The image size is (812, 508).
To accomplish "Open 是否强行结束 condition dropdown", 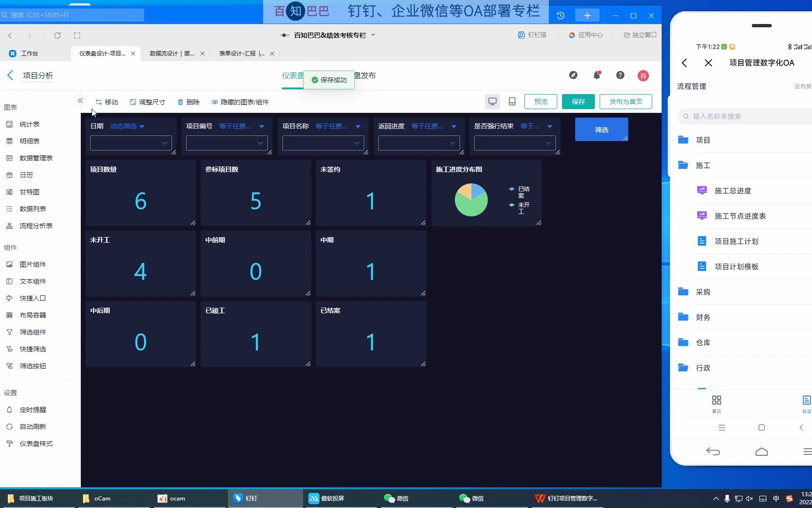I will 536,126.
